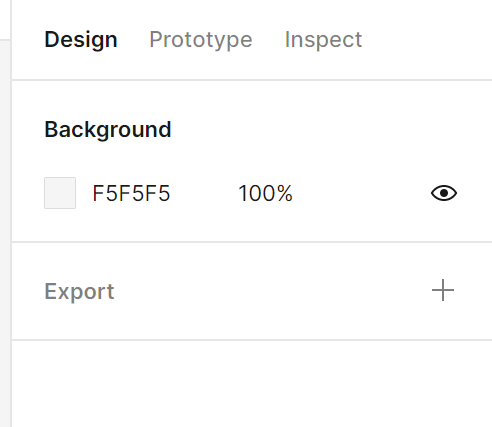Image resolution: width=492 pixels, height=427 pixels.
Task: Select the background opacity percentage value
Action: pyautogui.click(x=265, y=193)
